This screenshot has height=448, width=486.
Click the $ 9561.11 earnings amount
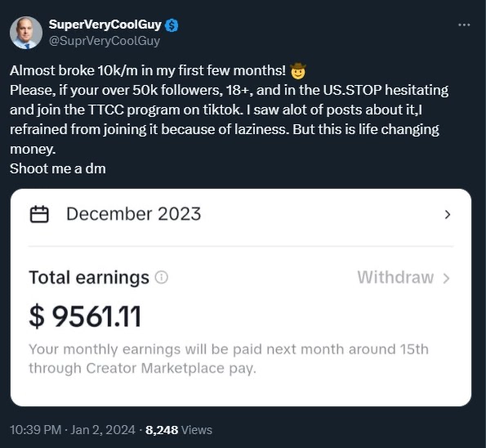tap(85, 316)
